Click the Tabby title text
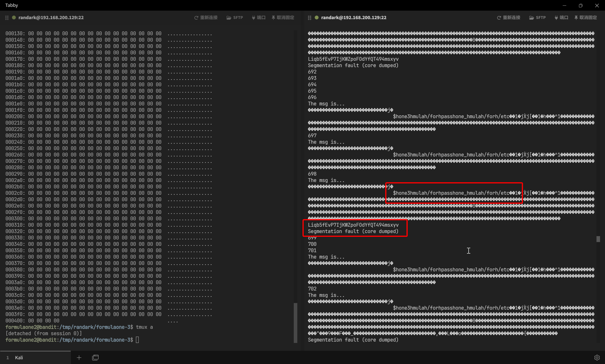The height and width of the screenshot is (364, 605). click(x=12, y=5)
